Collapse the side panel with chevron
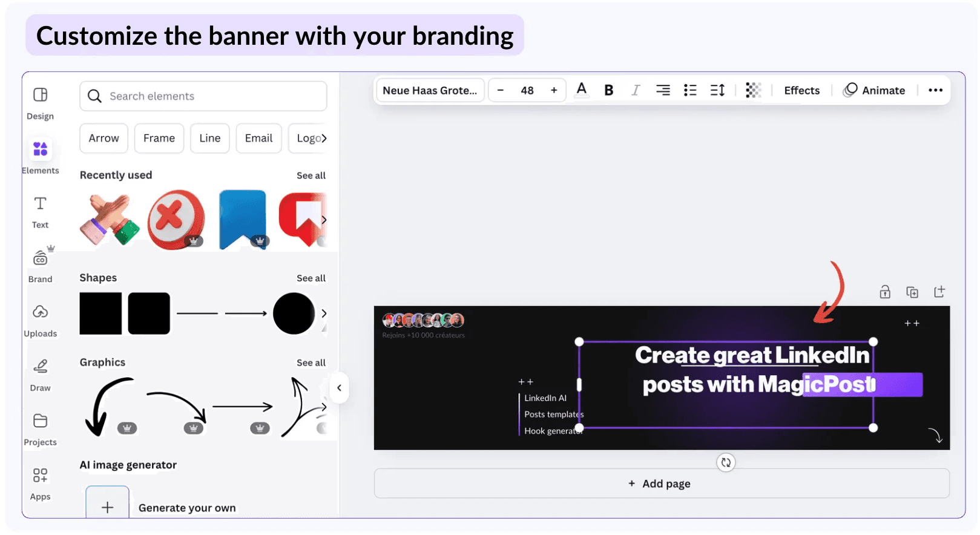The image size is (980, 535). pos(339,388)
